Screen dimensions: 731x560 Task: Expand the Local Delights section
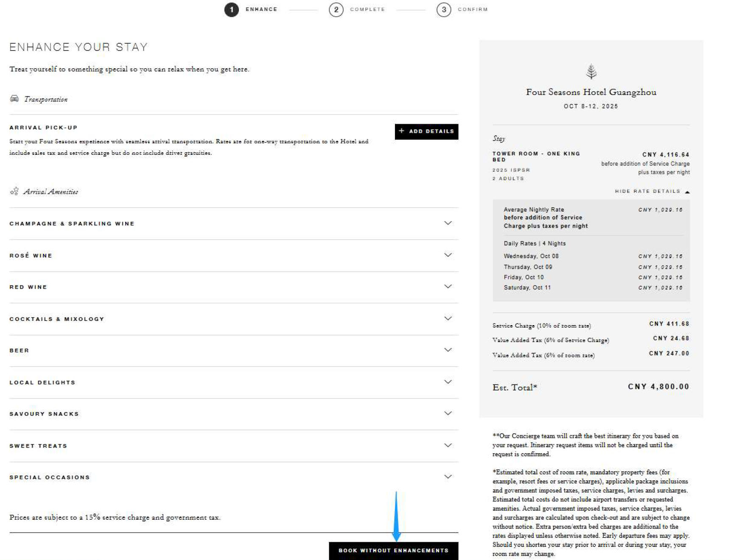[x=234, y=382]
